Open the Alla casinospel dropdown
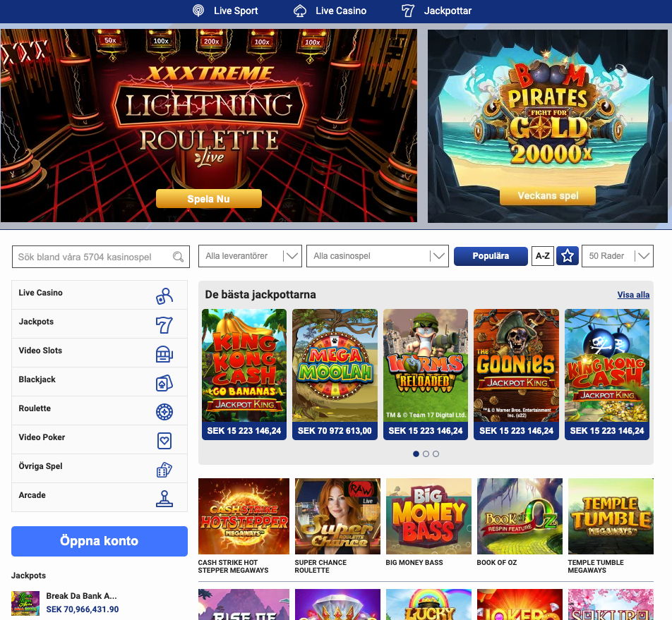672x620 pixels. (x=378, y=256)
